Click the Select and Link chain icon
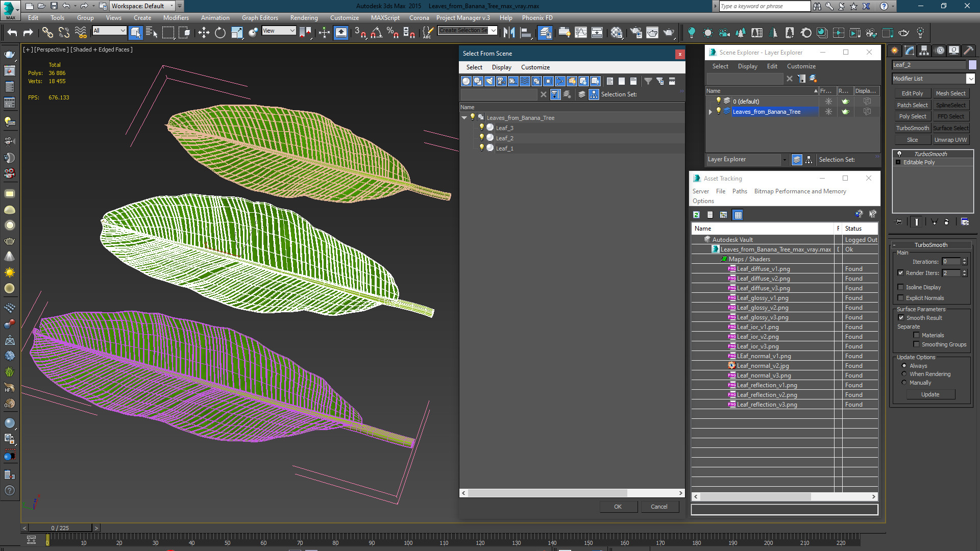980x551 pixels. pos(47,33)
